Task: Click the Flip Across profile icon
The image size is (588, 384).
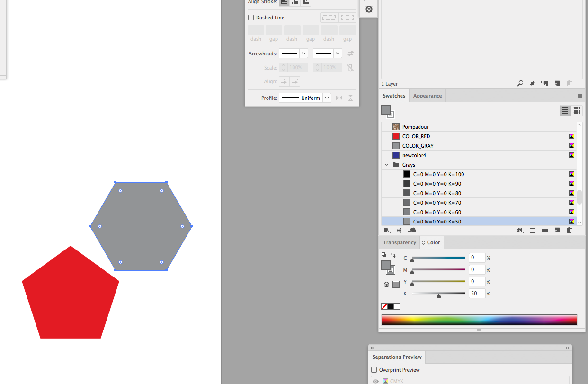Action: (x=350, y=98)
